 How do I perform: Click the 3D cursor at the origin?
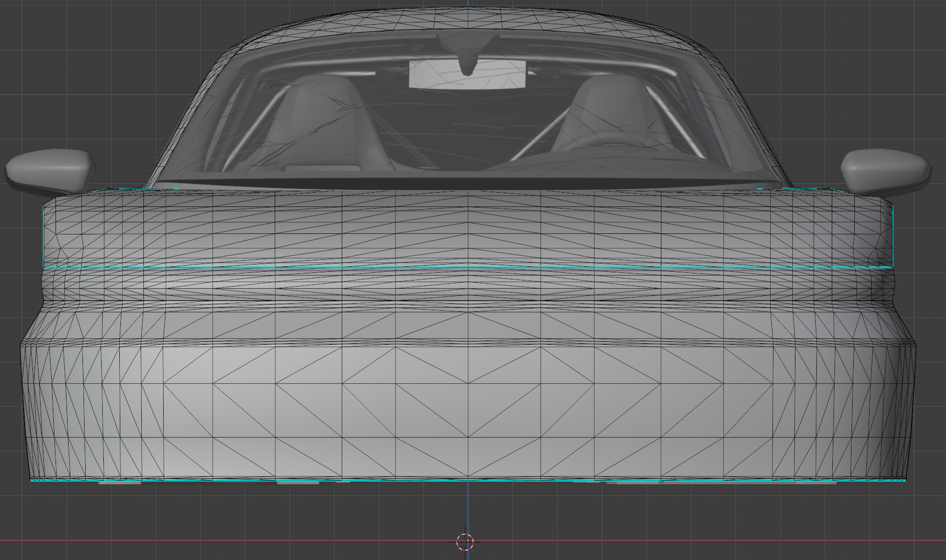(465, 541)
